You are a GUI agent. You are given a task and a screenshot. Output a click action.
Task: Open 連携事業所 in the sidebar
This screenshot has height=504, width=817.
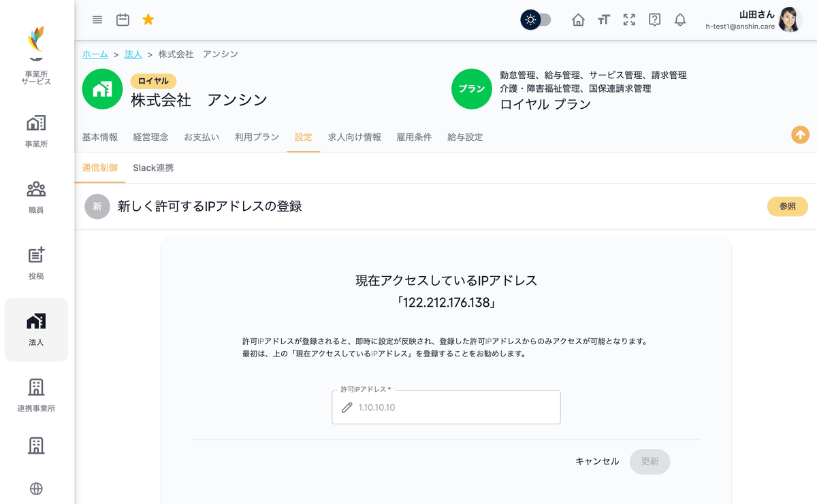tap(36, 396)
